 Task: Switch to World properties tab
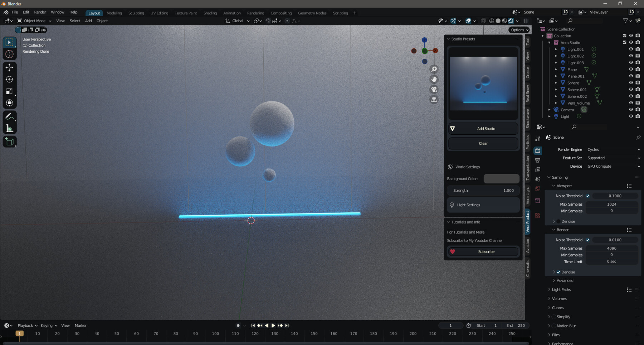[x=538, y=188]
